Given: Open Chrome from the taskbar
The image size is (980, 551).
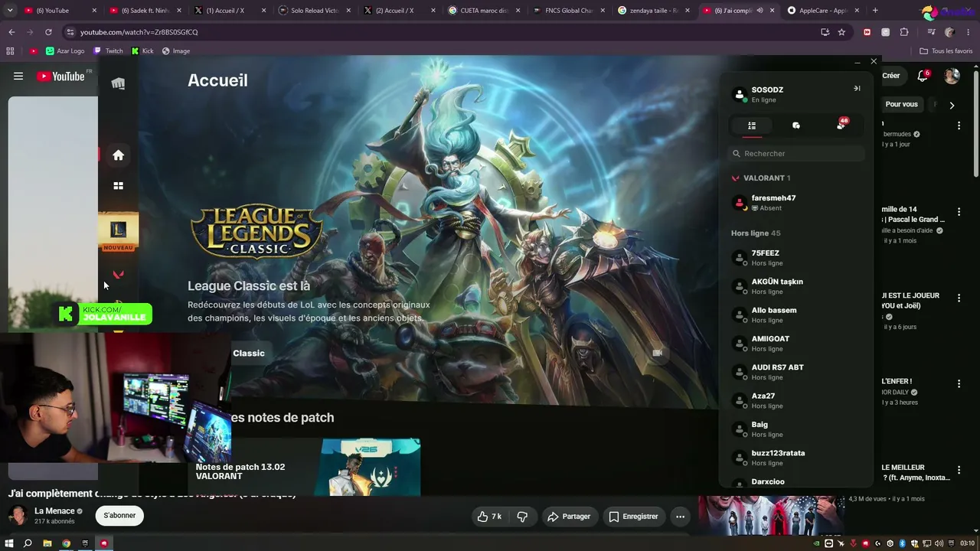Looking at the screenshot, I should (66, 543).
